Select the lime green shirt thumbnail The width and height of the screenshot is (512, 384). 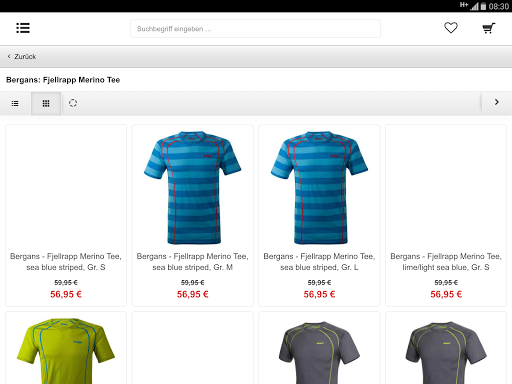tap(66, 351)
